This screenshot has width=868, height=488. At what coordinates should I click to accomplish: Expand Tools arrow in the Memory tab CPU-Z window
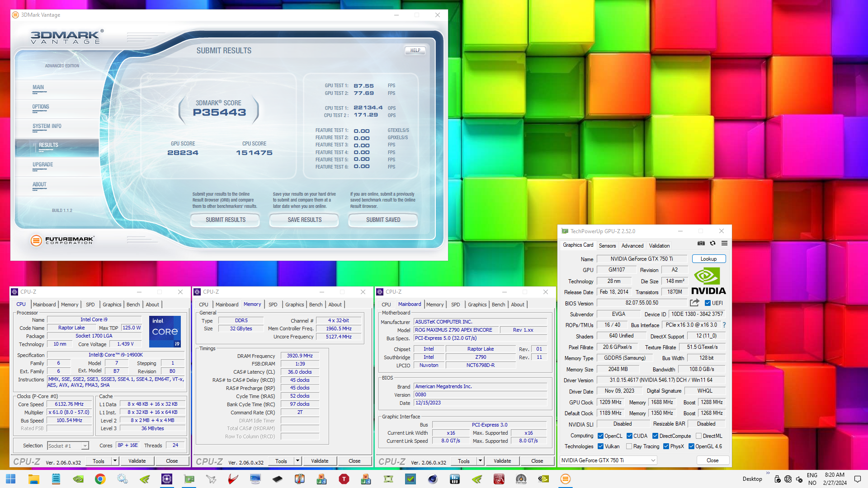point(297,461)
